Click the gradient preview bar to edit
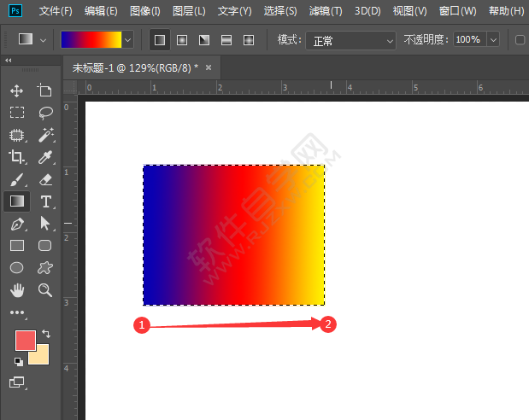The width and height of the screenshot is (529, 420). coord(91,40)
